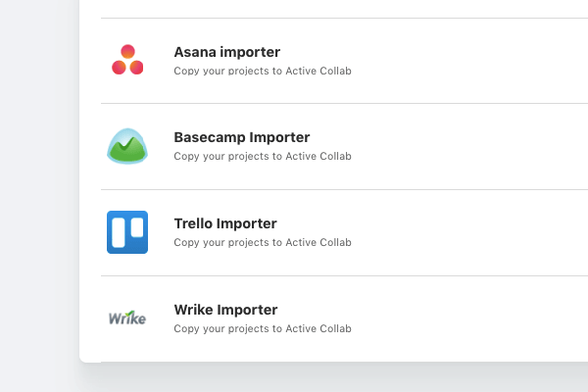Click the description text under Basecamp Importer
This screenshot has width=588, height=392.
pos(263,156)
